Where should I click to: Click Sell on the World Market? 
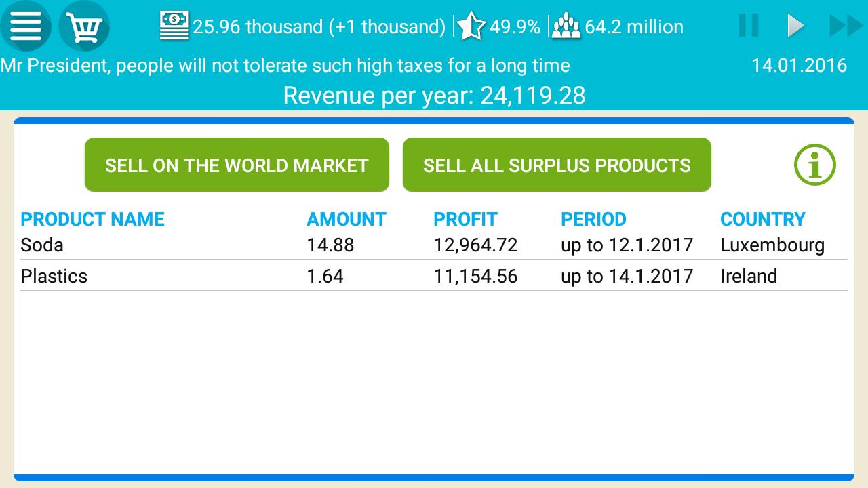coord(237,165)
